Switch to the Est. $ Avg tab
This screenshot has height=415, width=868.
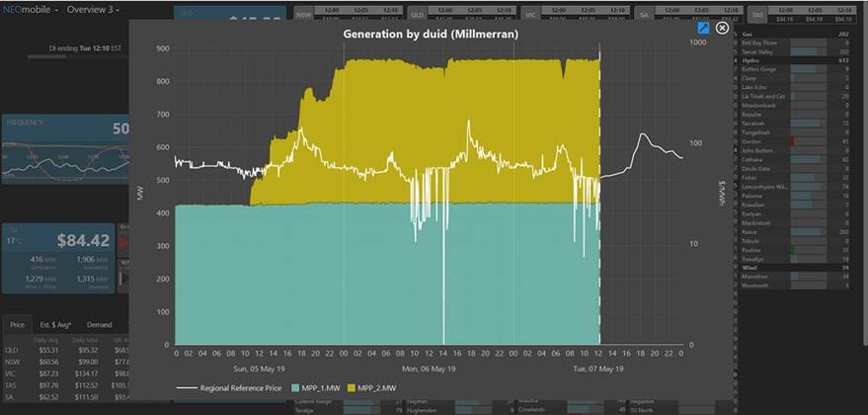pyautogui.click(x=59, y=324)
